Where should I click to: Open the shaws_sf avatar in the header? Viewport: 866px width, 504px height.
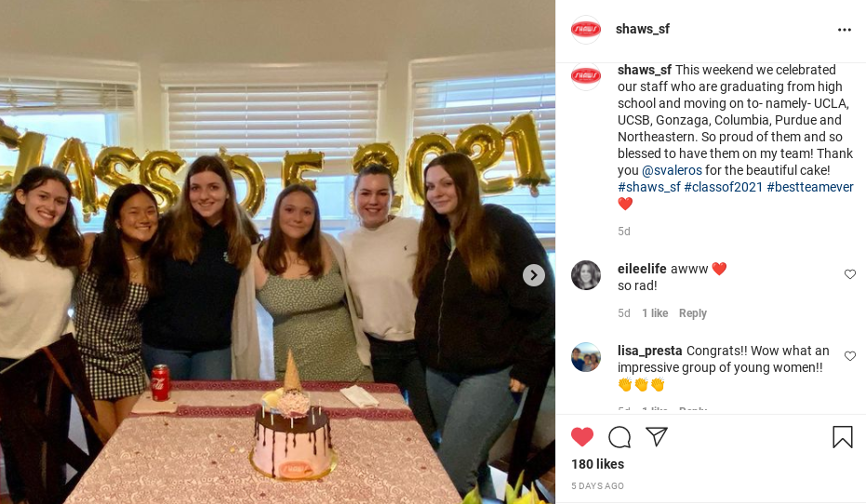pos(585,29)
